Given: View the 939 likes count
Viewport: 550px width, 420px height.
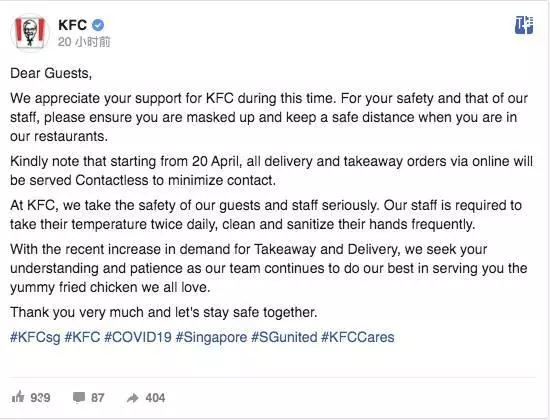Looking at the screenshot, I should (x=40, y=398).
